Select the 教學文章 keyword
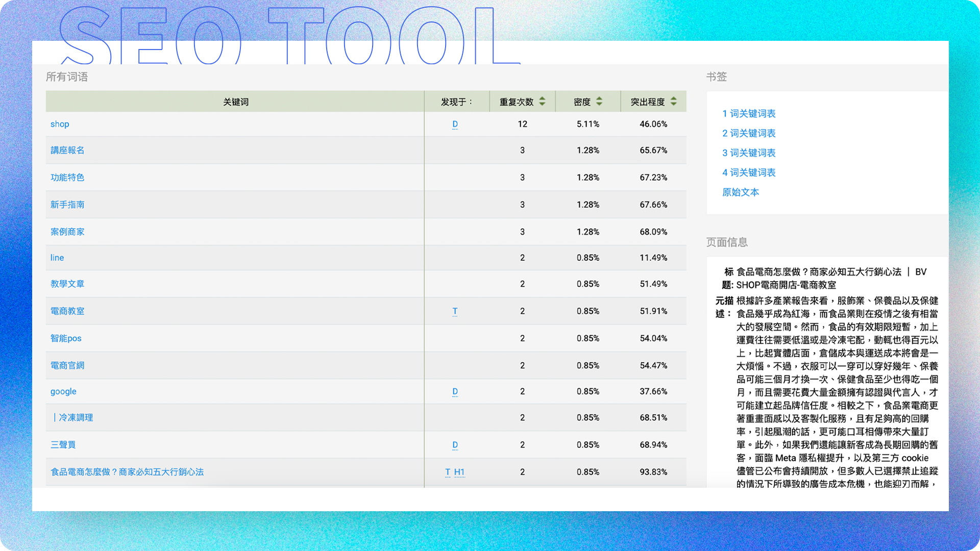Screen dimensions: 980x551 pyautogui.click(x=67, y=284)
